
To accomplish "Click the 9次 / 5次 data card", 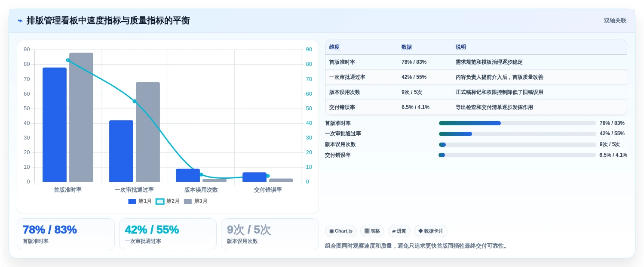I will coord(270,234).
